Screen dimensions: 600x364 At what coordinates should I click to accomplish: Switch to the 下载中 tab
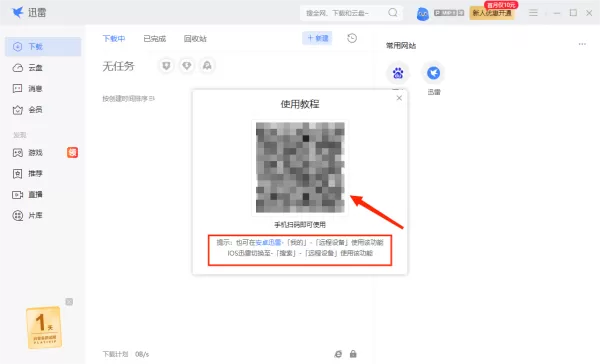pos(114,39)
